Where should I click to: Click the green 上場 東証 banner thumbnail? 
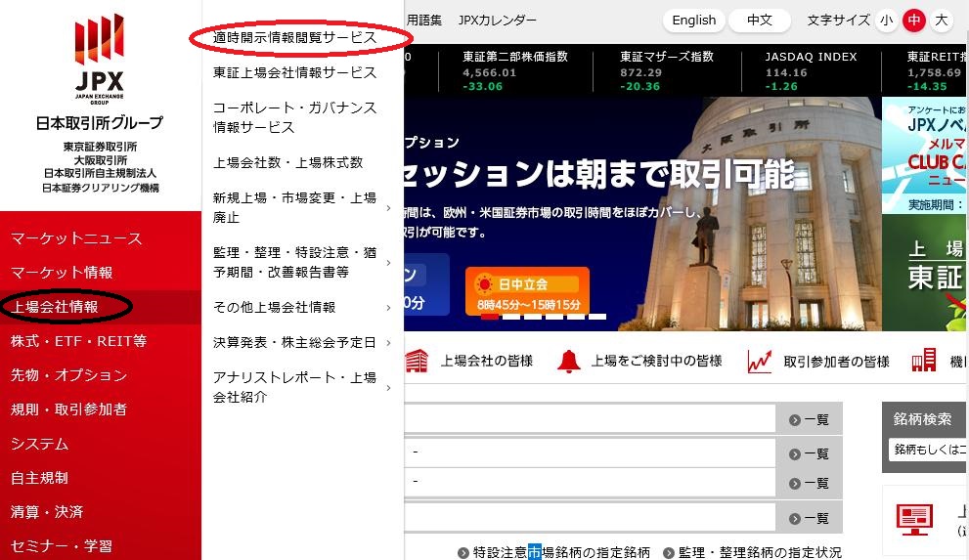tap(925, 273)
